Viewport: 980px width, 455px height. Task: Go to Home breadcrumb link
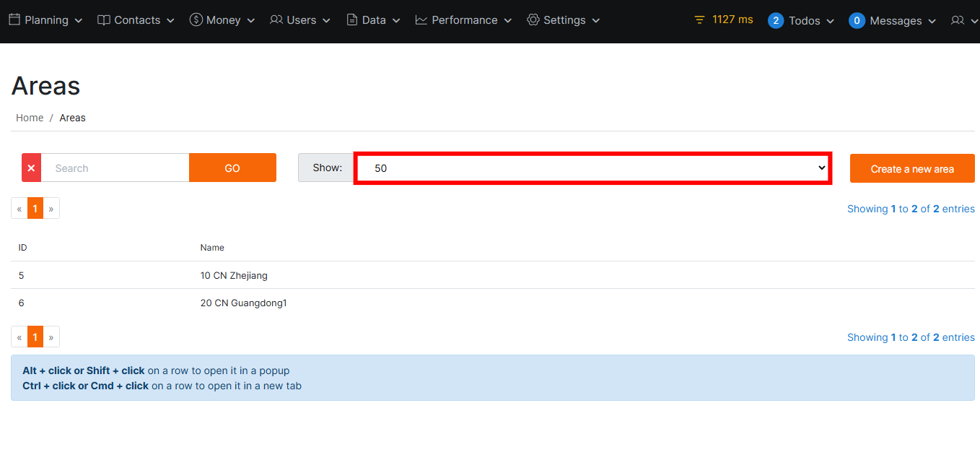[x=30, y=118]
